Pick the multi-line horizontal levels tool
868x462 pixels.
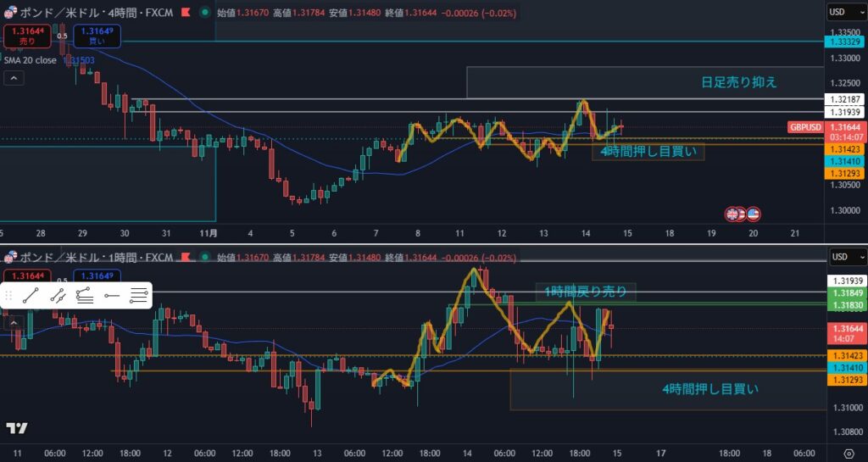[138, 296]
